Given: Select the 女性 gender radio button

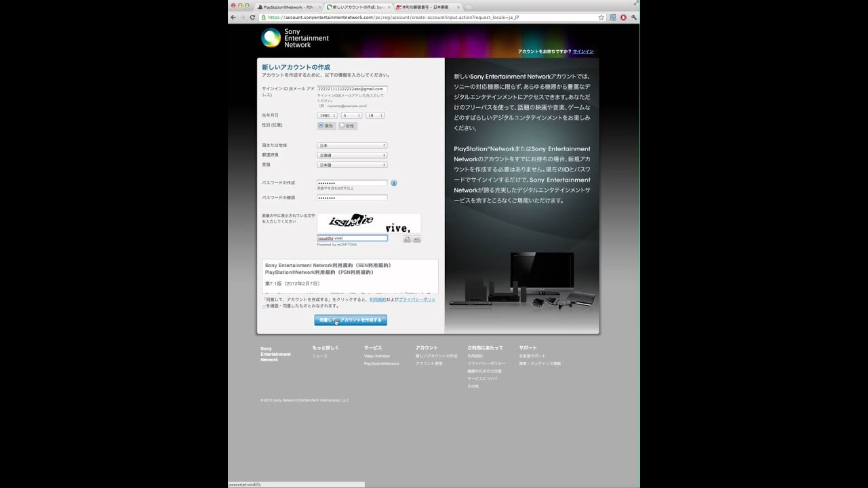Looking at the screenshot, I should [342, 125].
